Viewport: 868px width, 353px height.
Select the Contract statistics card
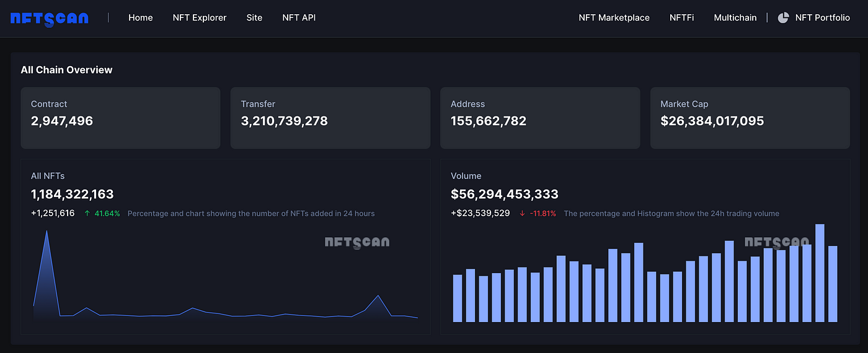point(120,118)
